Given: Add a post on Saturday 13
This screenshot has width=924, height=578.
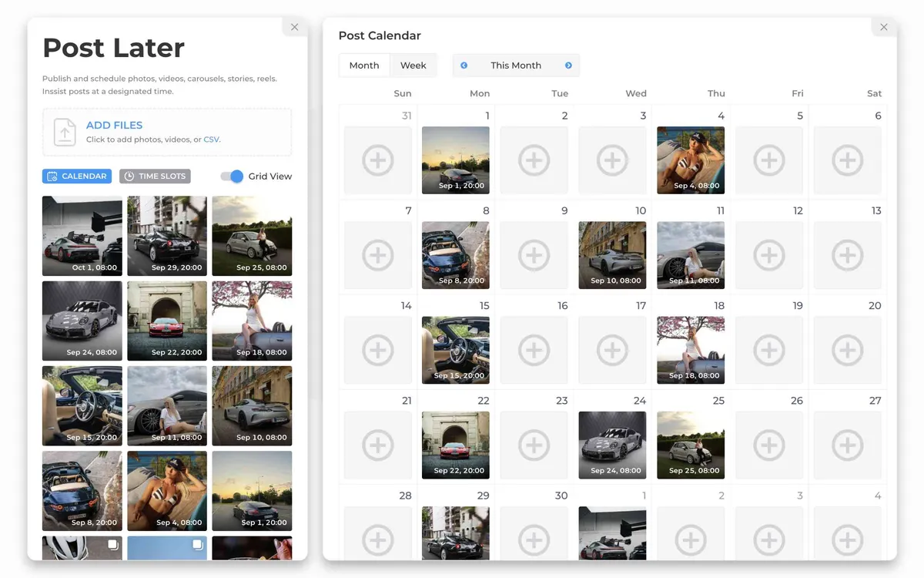Looking at the screenshot, I should (x=847, y=255).
